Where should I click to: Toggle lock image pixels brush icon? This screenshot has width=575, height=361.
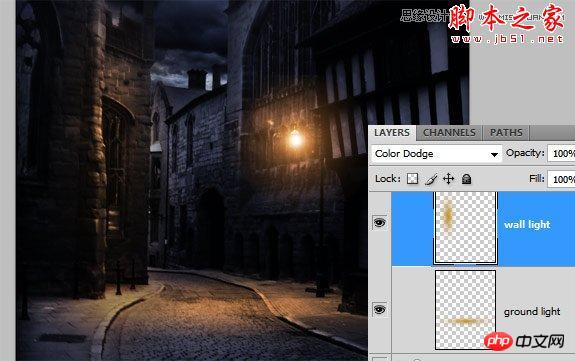point(431,179)
